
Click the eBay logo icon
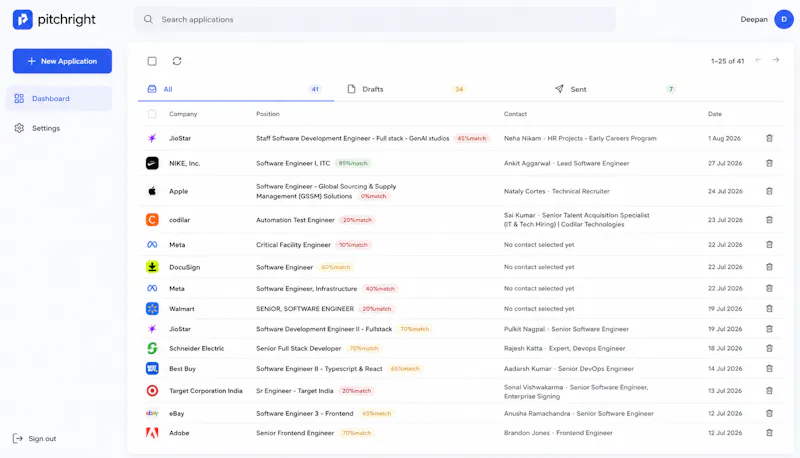[152, 413]
